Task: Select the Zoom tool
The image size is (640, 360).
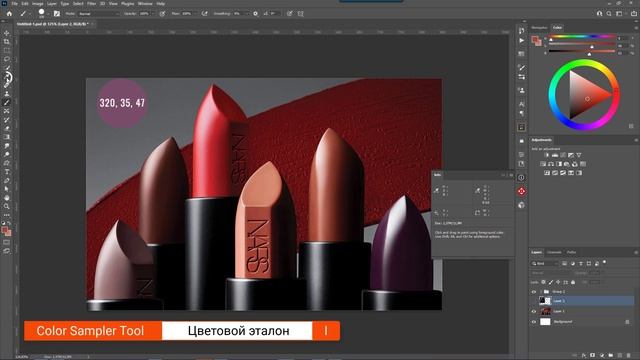Action: click(x=7, y=206)
